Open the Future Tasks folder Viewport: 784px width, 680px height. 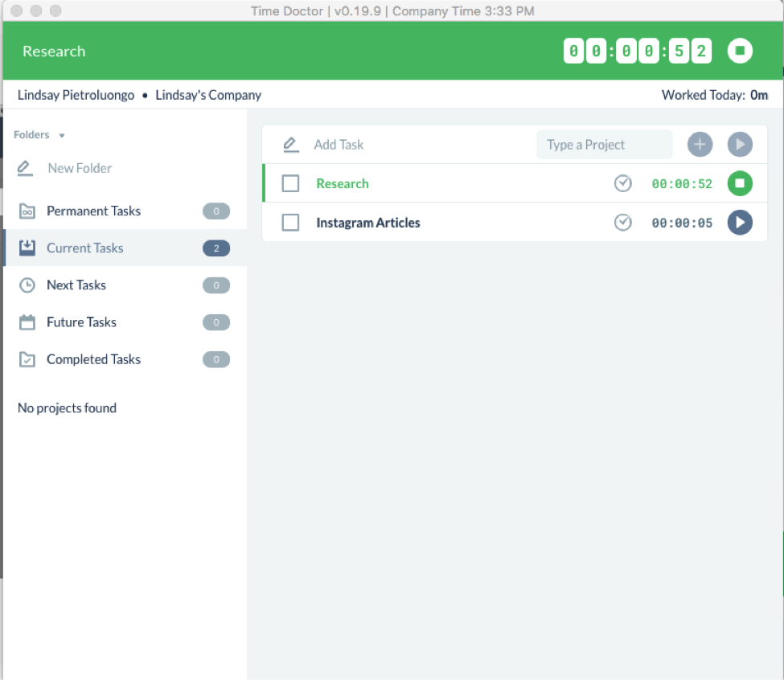click(x=125, y=322)
